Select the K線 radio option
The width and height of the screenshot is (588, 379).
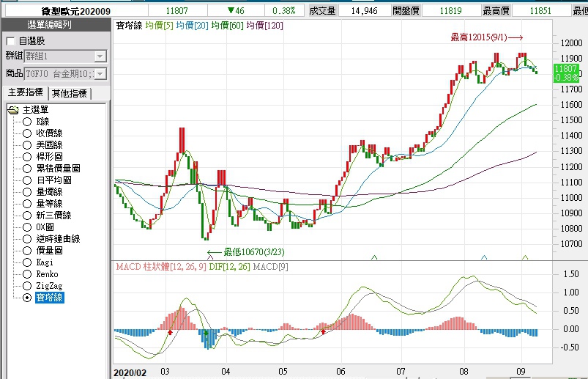point(27,122)
